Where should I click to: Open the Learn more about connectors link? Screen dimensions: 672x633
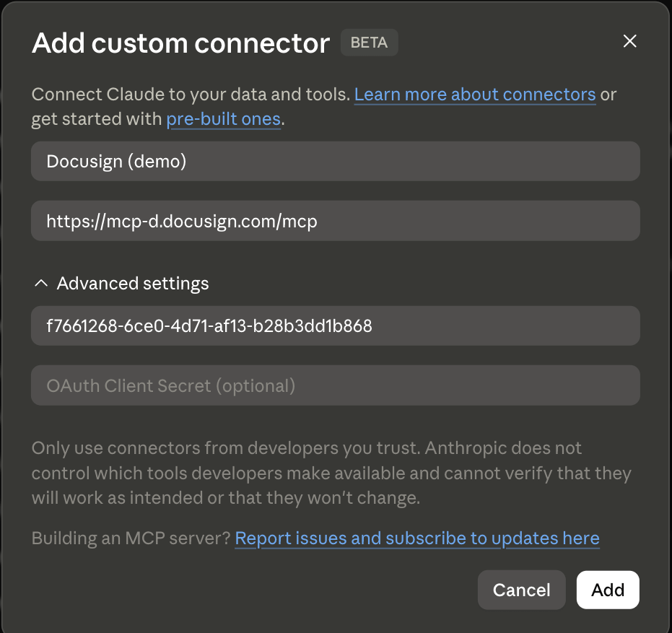(x=475, y=95)
